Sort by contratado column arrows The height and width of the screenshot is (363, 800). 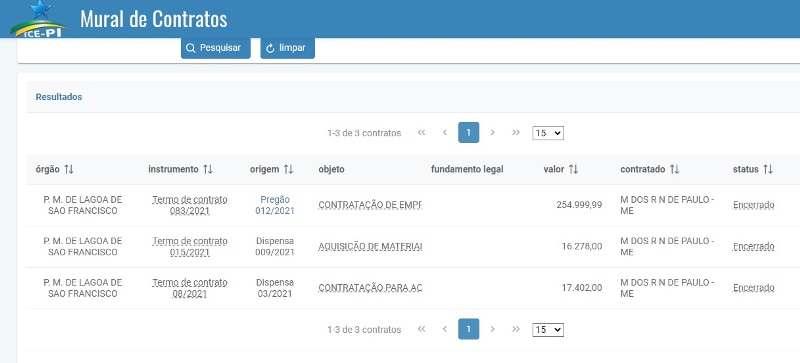(674, 170)
